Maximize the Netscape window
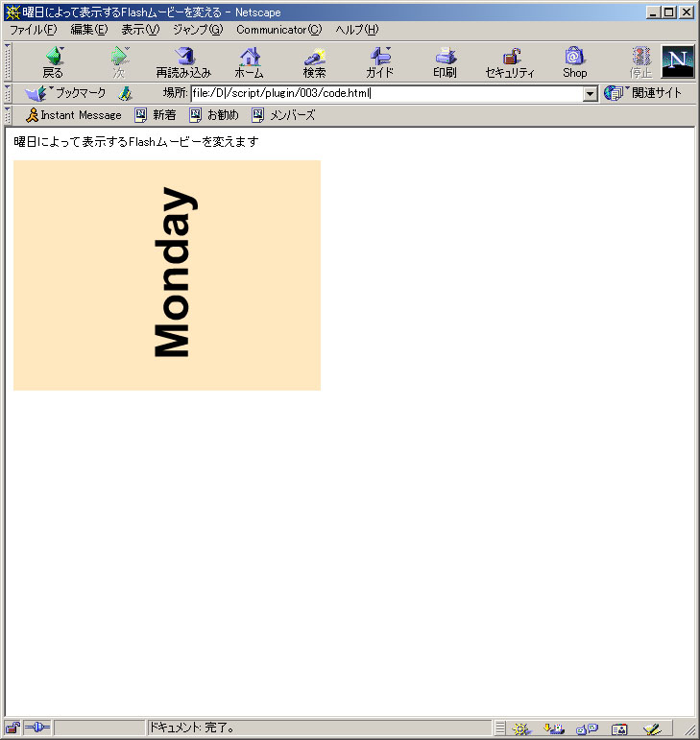This screenshot has height=740, width=700. pos(669,12)
